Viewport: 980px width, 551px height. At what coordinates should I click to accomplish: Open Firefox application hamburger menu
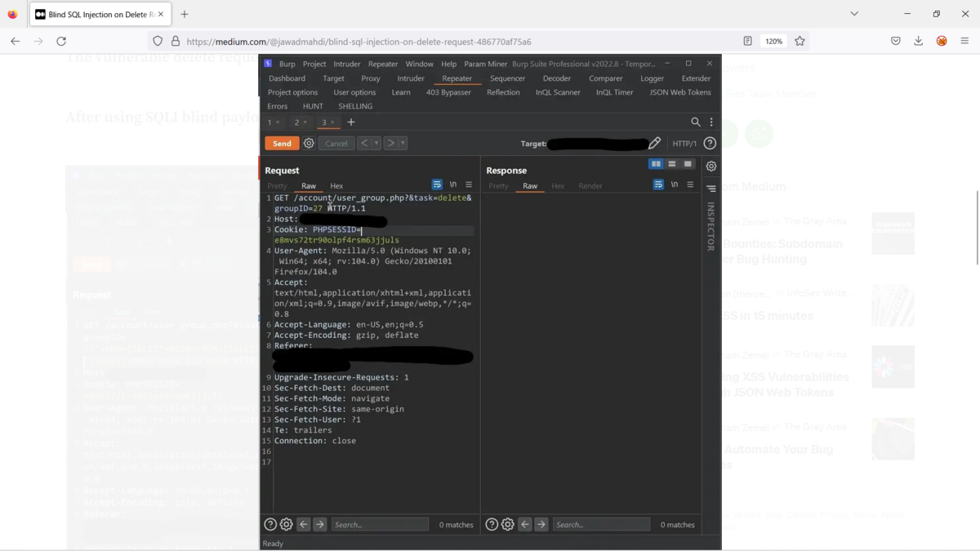click(964, 41)
